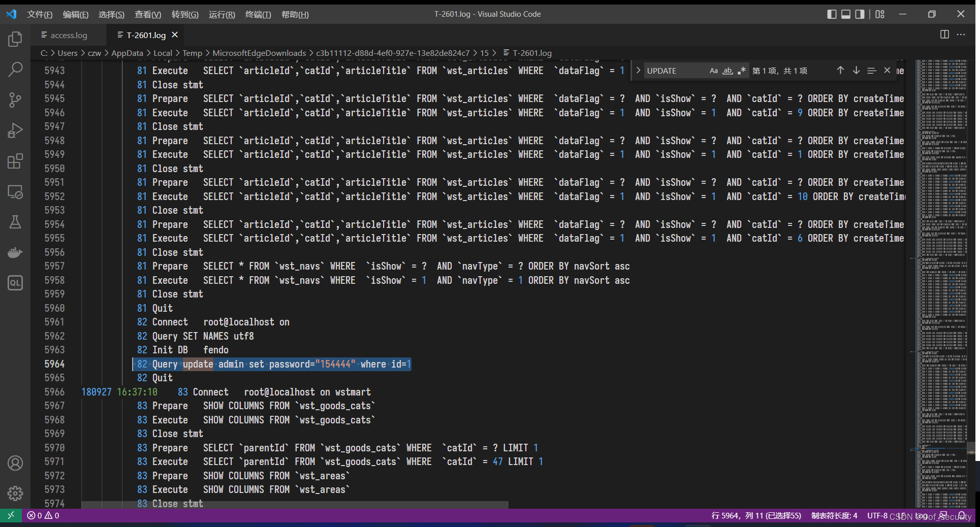
Task: Open the Local breadcrumb dropdown
Action: (x=163, y=53)
